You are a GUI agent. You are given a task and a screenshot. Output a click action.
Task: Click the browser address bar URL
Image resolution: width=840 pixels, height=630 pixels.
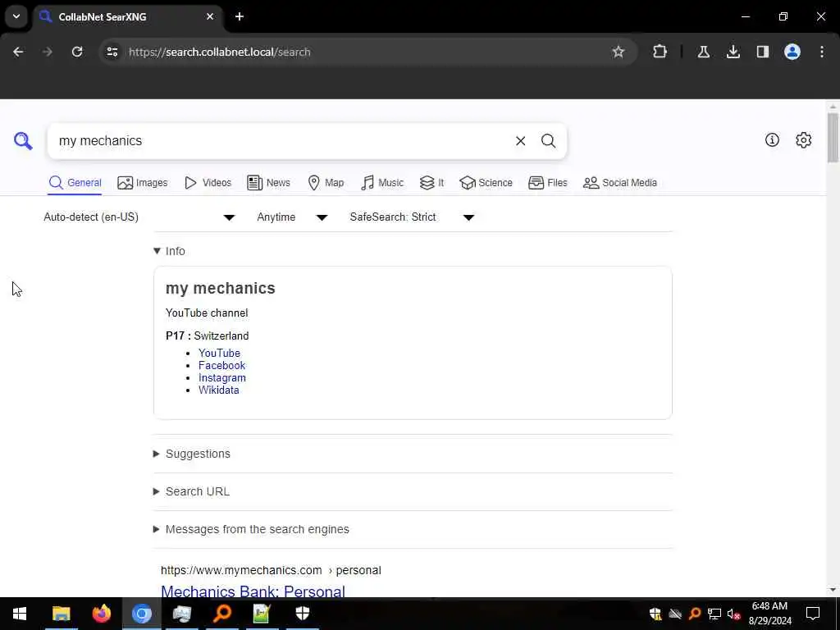pyautogui.click(x=219, y=52)
